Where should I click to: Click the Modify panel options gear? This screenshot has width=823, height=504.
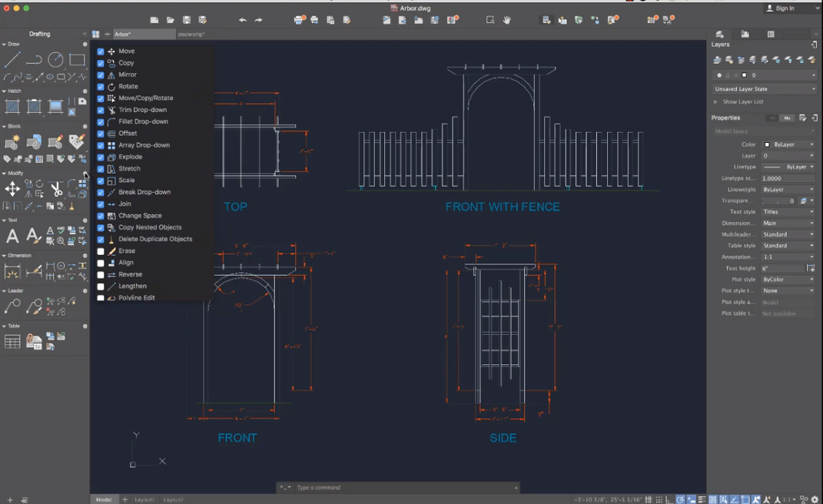pos(85,174)
